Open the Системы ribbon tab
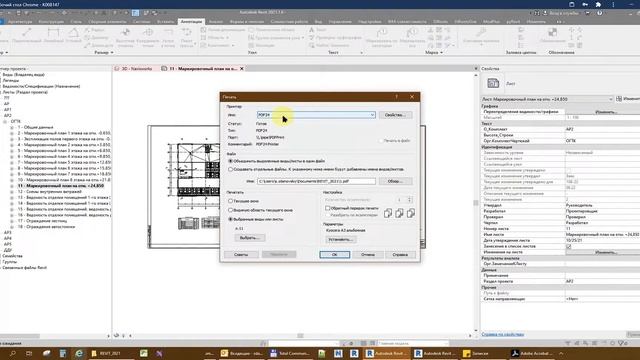The height and width of the screenshot is (360, 640). [x=141, y=22]
